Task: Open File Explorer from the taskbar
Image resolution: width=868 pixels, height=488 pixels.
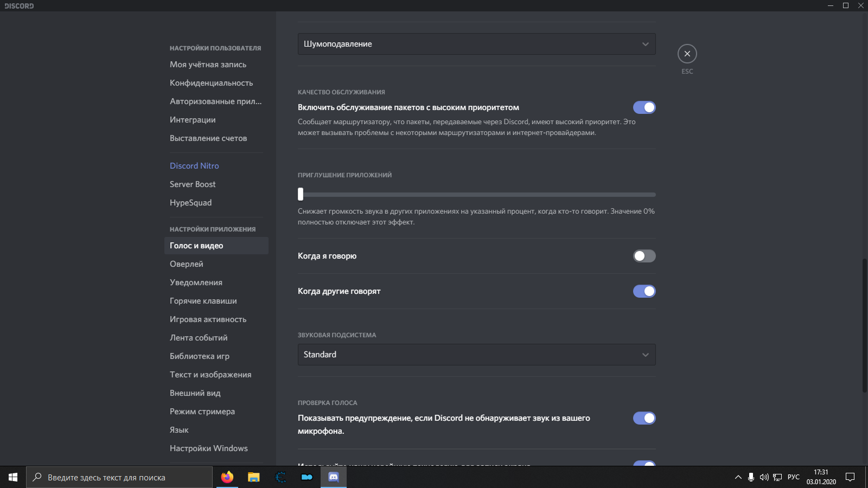Action: click(x=253, y=477)
